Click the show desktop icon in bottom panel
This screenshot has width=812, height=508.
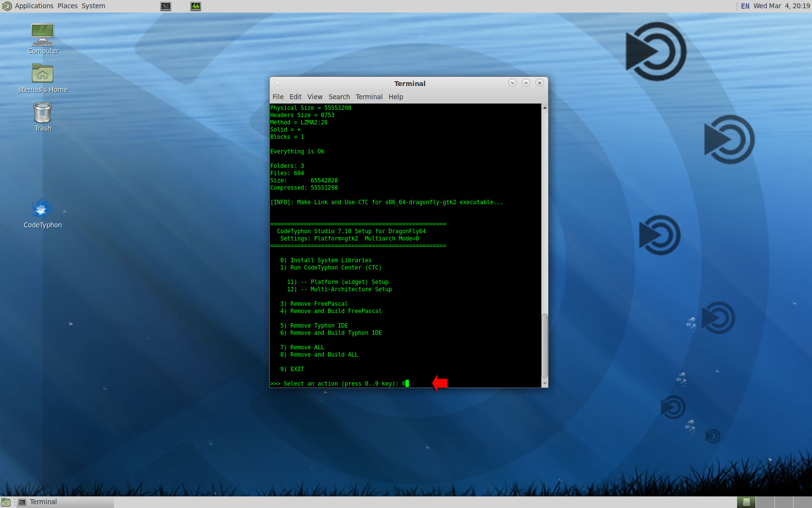click(x=6, y=502)
